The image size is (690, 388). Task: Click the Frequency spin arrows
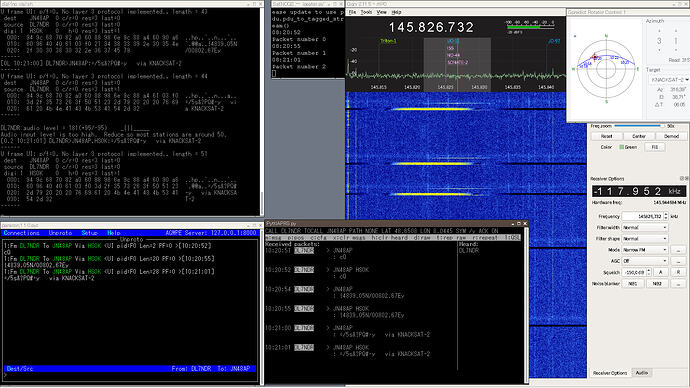coord(666,216)
